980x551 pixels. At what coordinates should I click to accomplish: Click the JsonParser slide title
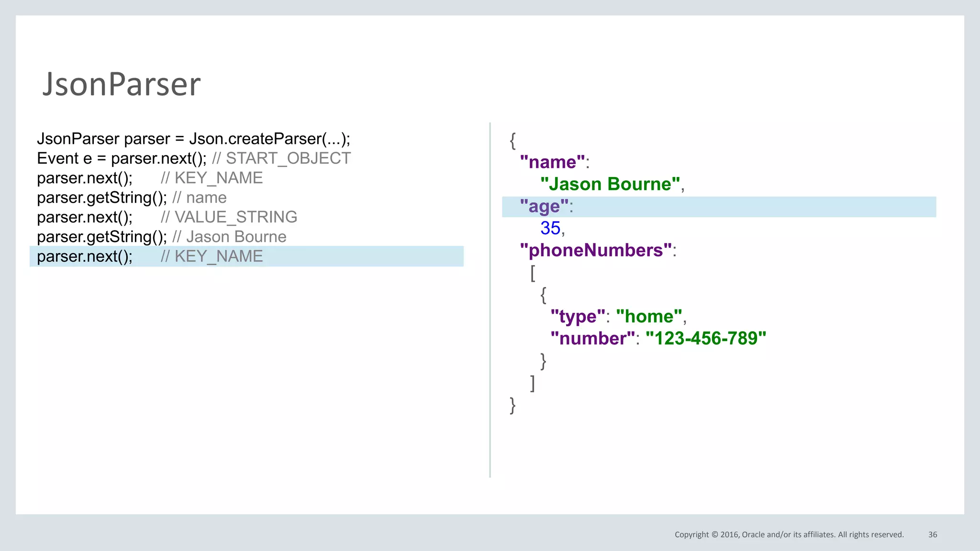point(121,84)
